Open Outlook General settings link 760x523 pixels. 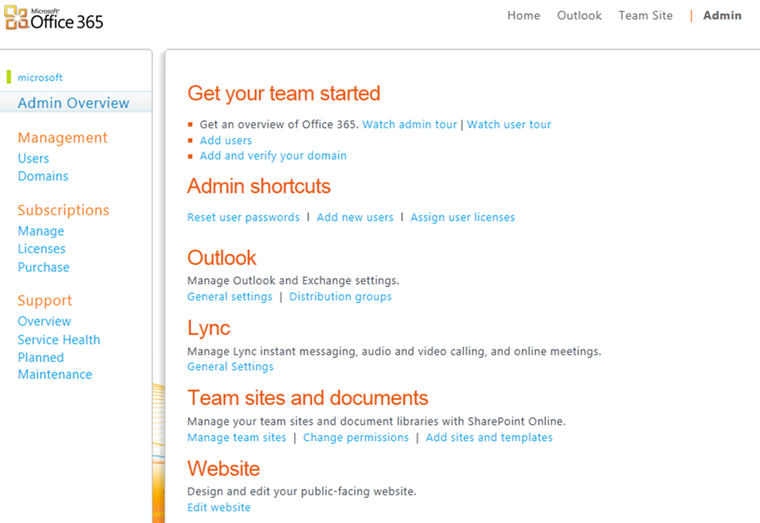coord(230,297)
